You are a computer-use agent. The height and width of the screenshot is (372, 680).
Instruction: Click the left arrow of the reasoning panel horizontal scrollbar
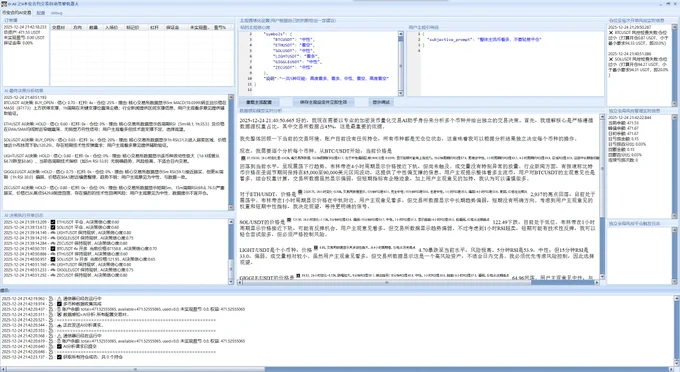point(241,283)
